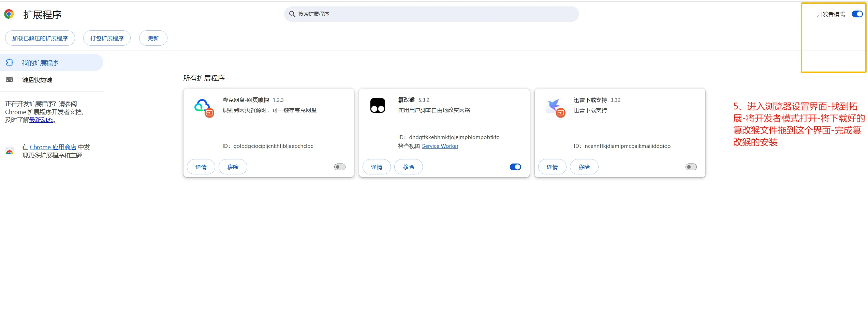868x310 pixels.
Task: Click the Chrome logo in the header
Action: click(x=9, y=14)
